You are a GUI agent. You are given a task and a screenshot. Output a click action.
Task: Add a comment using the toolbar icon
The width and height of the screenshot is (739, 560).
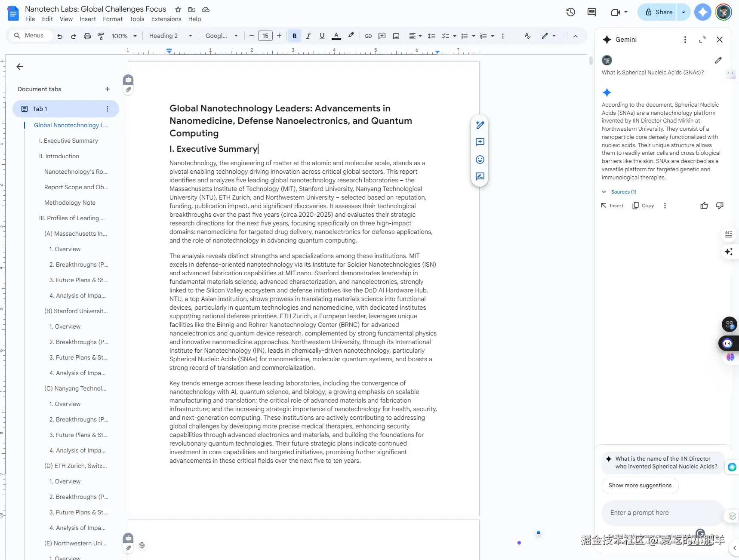point(382,36)
